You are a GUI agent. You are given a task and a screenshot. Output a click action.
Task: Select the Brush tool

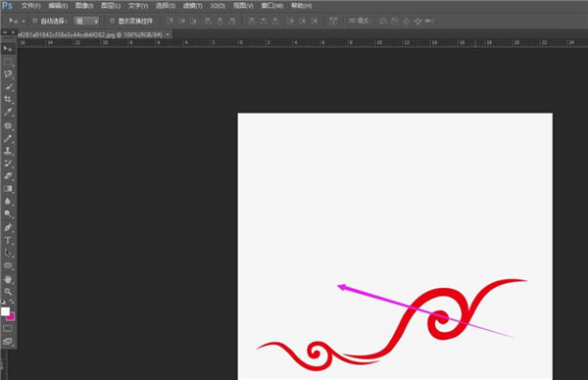(x=8, y=139)
